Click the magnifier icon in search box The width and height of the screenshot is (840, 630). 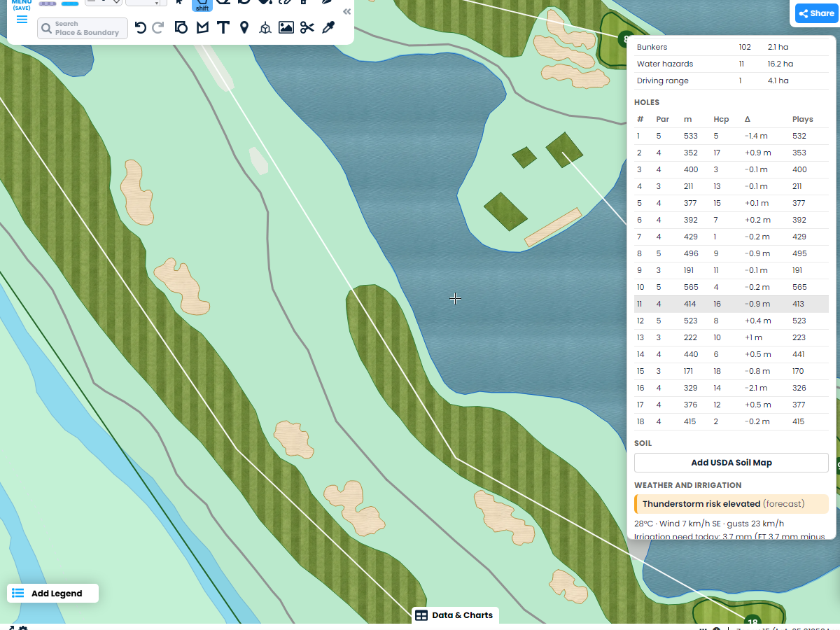click(47, 29)
